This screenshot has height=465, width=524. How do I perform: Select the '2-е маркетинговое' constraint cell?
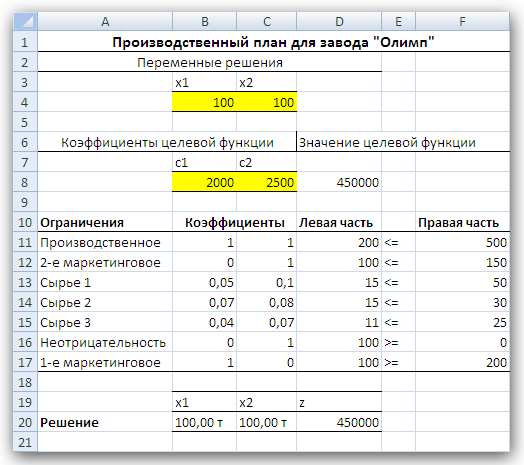click(105, 262)
